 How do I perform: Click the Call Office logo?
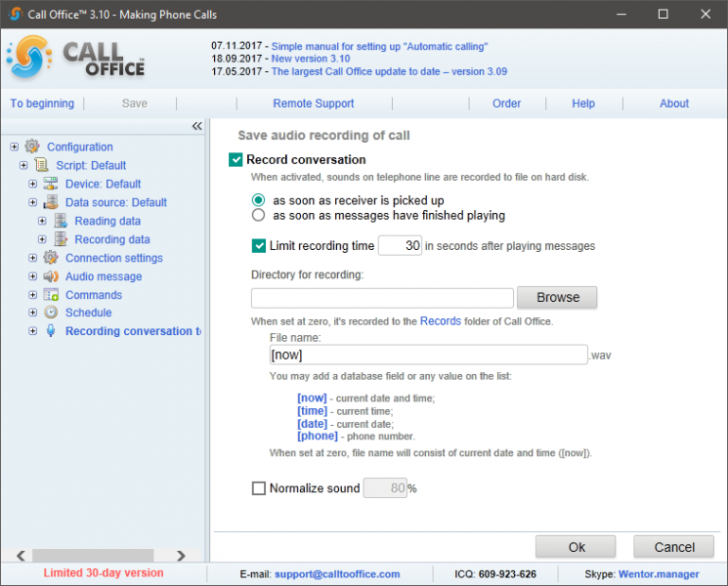(x=76, y=58)
